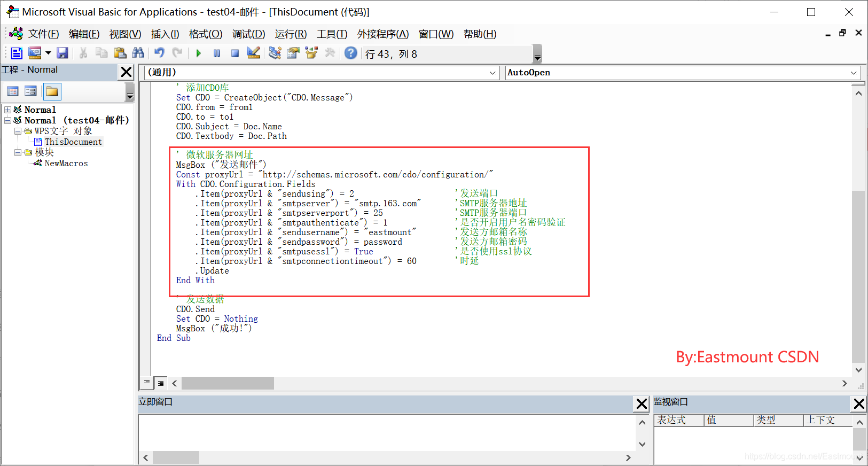
Task: Open the 调试(D) menu
Action: coord(248,34)
